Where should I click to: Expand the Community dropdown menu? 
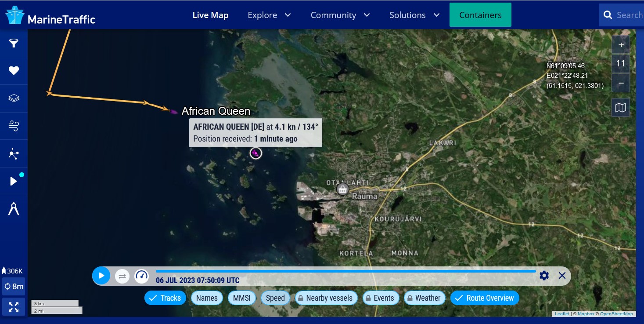(x=340, y=15)
